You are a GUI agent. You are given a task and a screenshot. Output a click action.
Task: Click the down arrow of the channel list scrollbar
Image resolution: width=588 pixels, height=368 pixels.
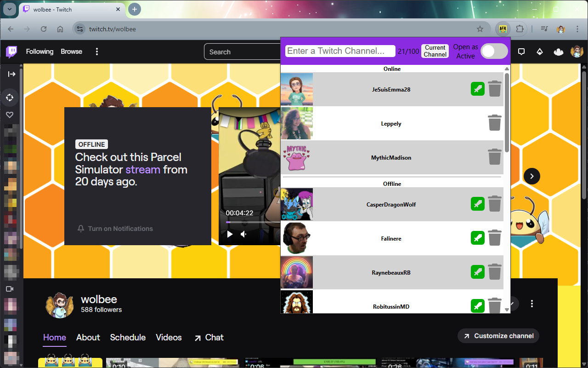(507, 310)
